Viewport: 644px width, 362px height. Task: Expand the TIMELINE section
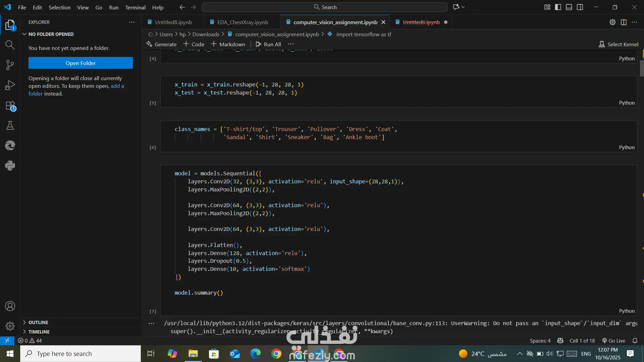39,332
